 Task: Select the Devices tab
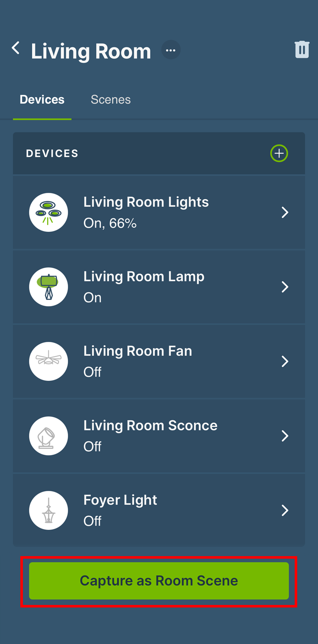click(x=42, y=100)
